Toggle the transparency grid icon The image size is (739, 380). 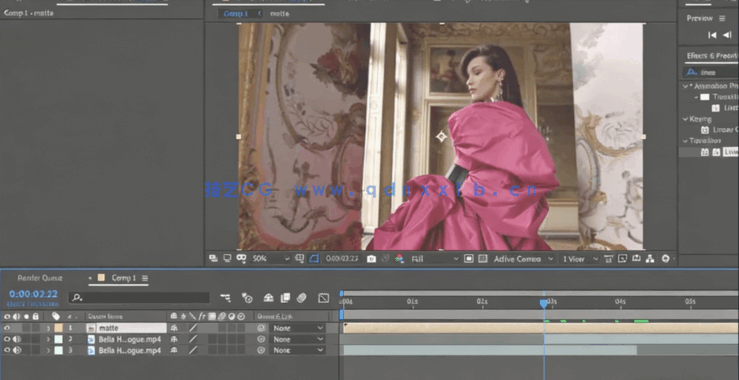(x=483, y=258)
